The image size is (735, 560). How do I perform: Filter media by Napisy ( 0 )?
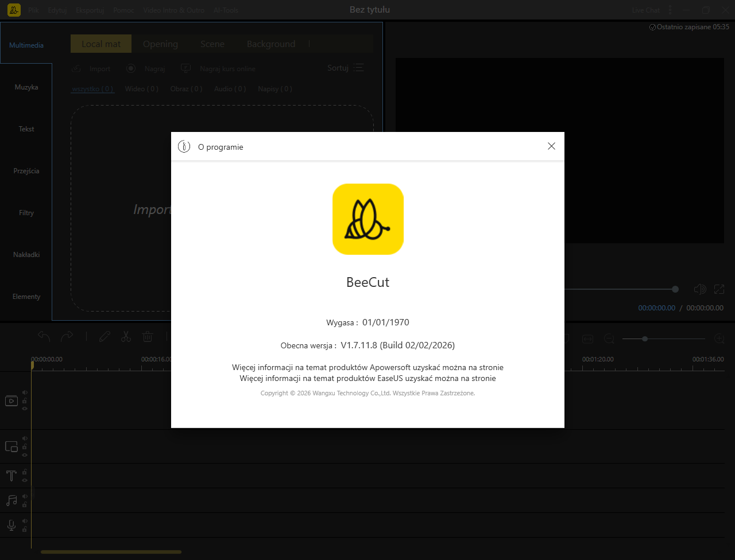coord(275,89)
